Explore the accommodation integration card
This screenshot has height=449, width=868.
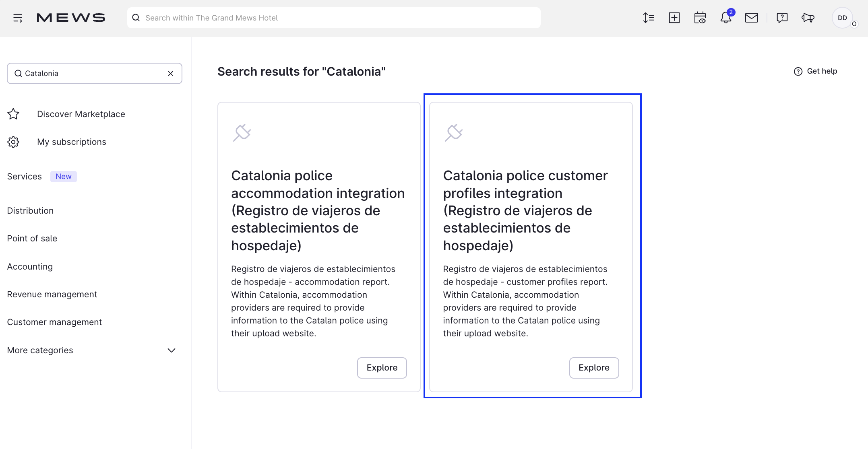pos(382,367)
